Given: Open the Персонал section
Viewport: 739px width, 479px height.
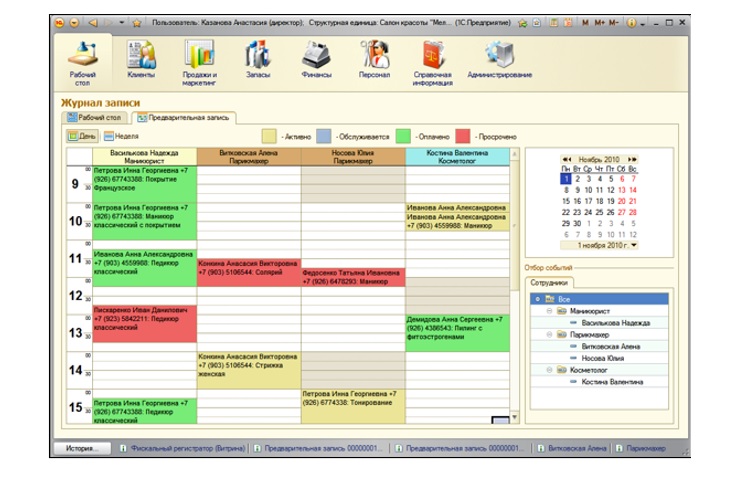Looking at the screenshot, I should coord(375,59).
